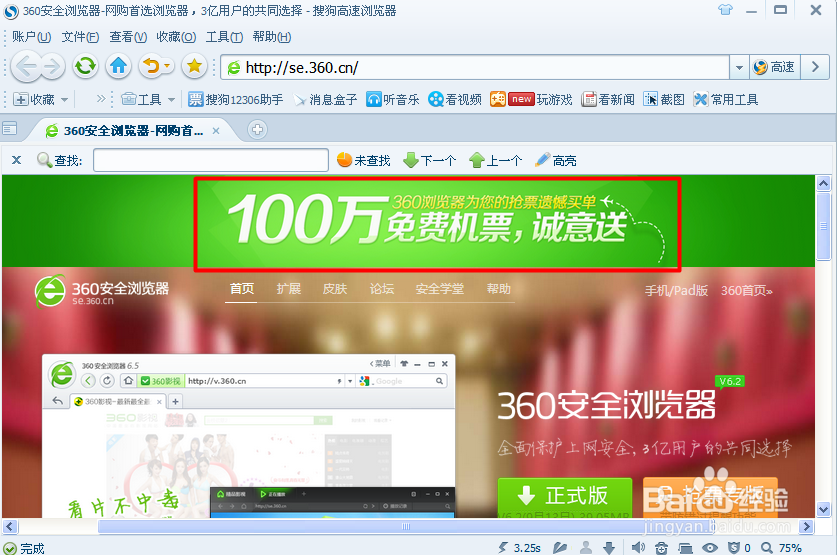Viewport: 837px width, 555px height.
Task: Click the 100万免费机票 banner
Action: [437, 223]
